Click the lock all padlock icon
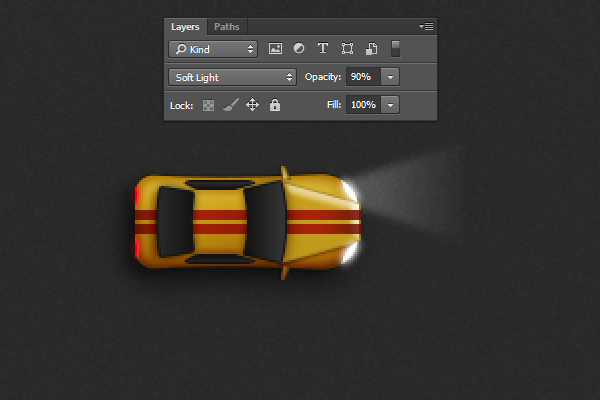 point(275,104)
